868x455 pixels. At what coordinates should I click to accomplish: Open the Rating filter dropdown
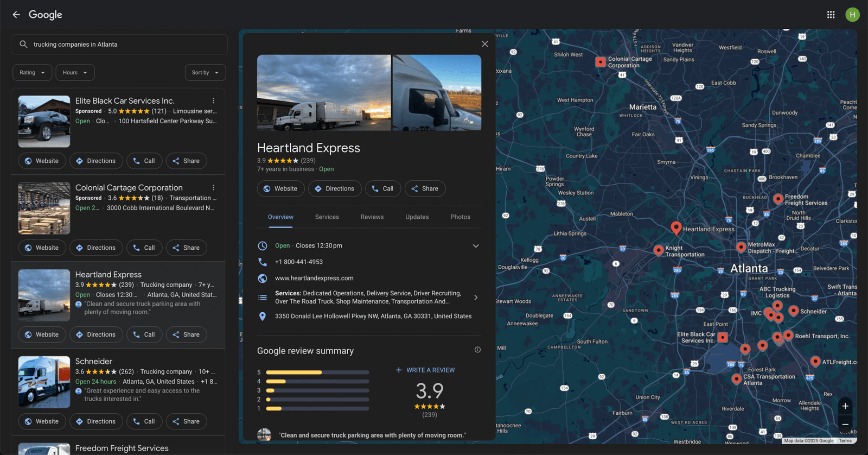(33, 73)
